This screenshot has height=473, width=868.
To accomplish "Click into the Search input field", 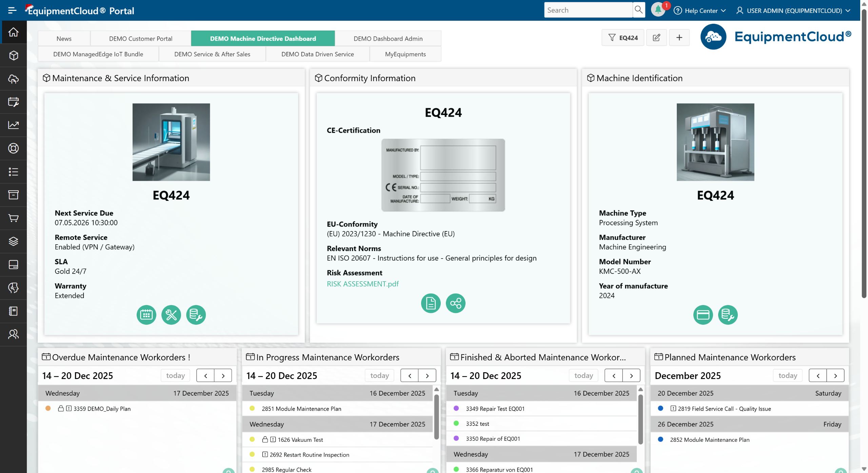I will tap(588, 10).
